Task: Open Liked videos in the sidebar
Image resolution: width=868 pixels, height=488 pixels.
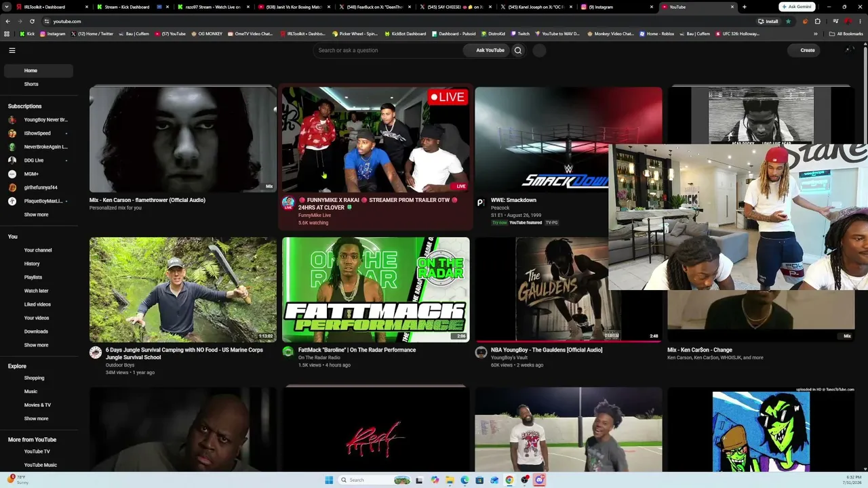Action: [x=39, y=304]
